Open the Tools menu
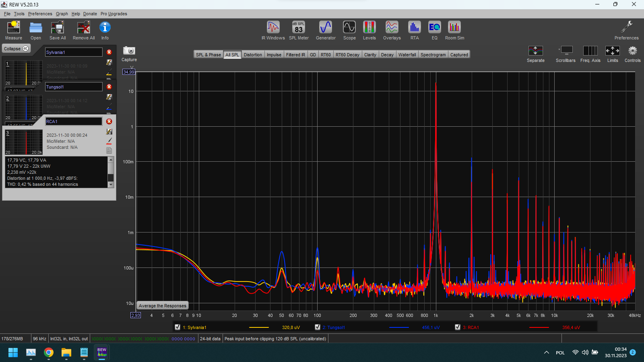Screen dimensions: 644x362 click(x=19, y=14)
